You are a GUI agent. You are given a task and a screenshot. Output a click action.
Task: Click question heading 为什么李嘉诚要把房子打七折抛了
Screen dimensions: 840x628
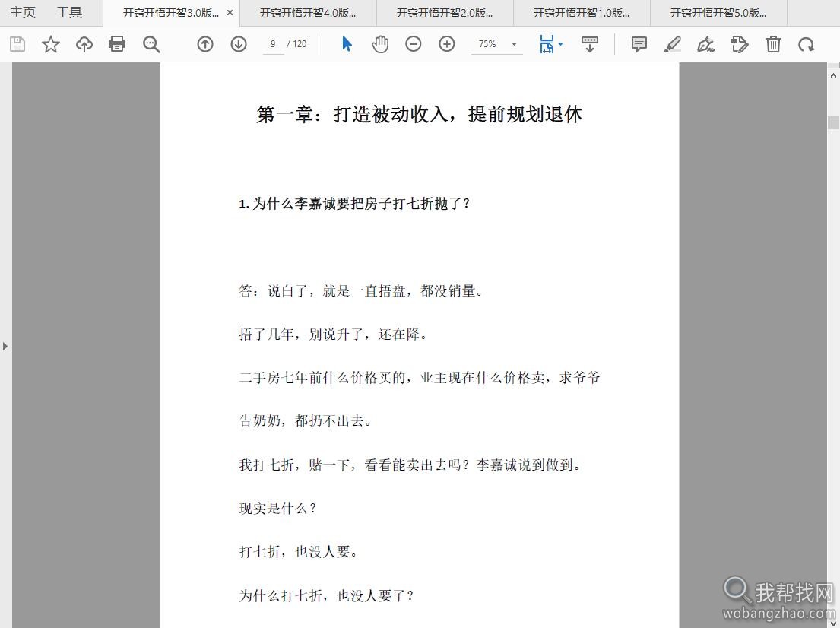tap(354, 204)
